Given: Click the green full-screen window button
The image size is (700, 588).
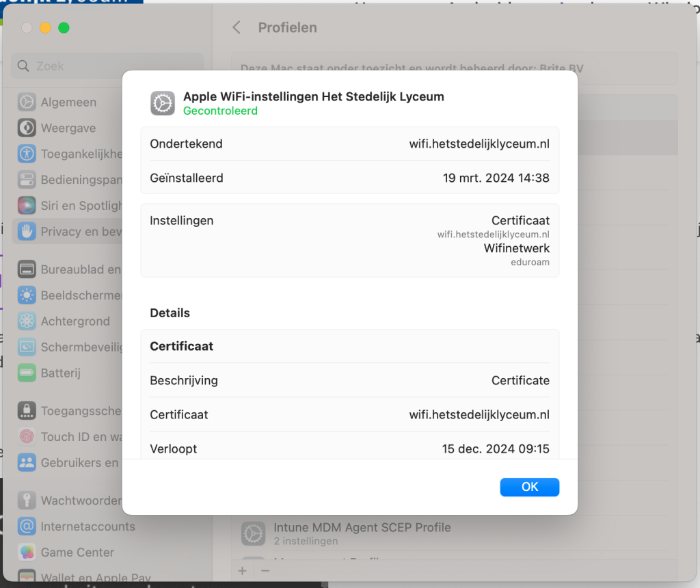Looking at the screenshot, I should (x=64, y=28).
